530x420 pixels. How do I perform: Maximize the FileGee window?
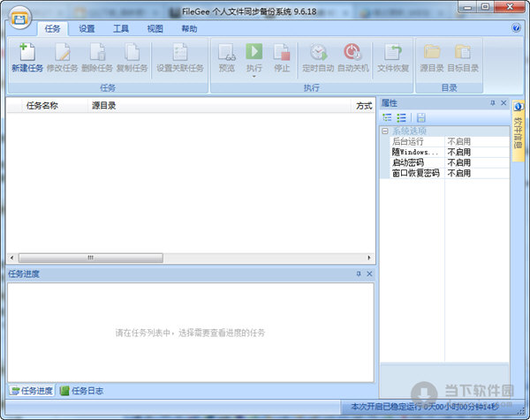[485, 7]
